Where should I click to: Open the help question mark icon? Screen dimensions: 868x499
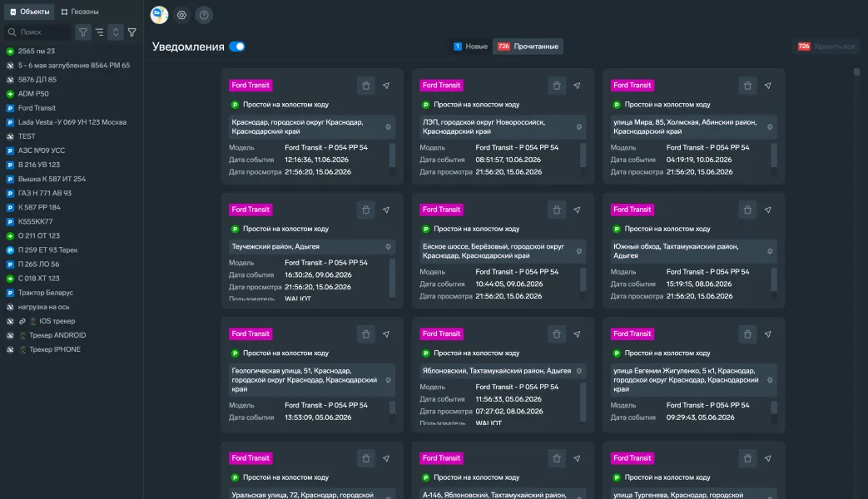pyautogui.click(x=204, y=15)
